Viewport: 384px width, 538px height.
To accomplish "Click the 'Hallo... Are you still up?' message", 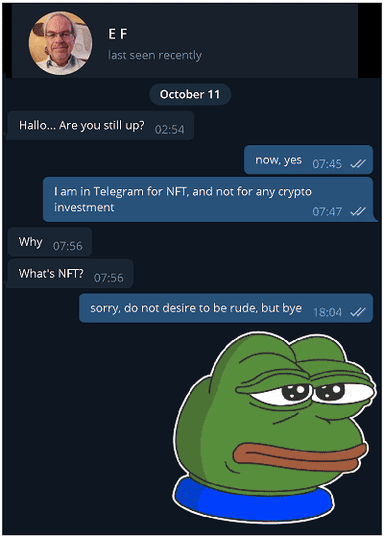I will 100,125.
